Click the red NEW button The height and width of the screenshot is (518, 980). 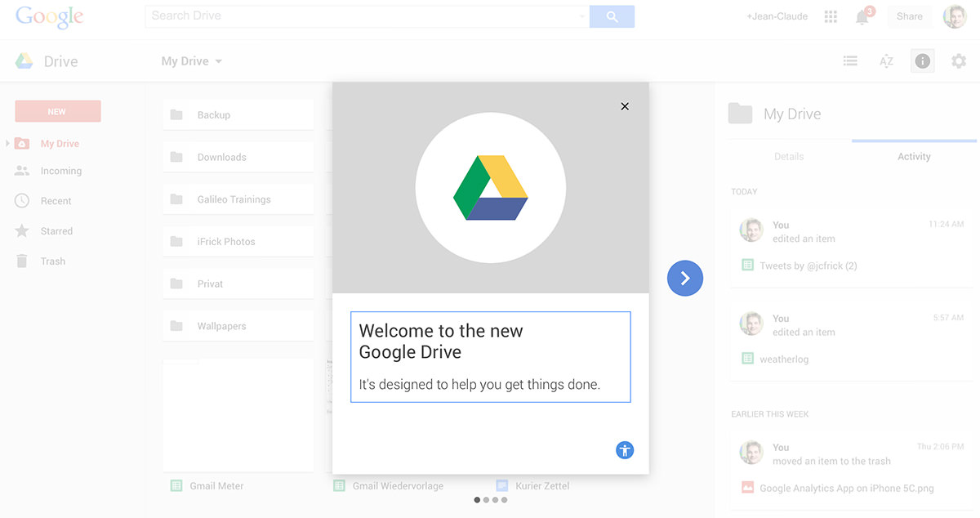coord(57,112)
